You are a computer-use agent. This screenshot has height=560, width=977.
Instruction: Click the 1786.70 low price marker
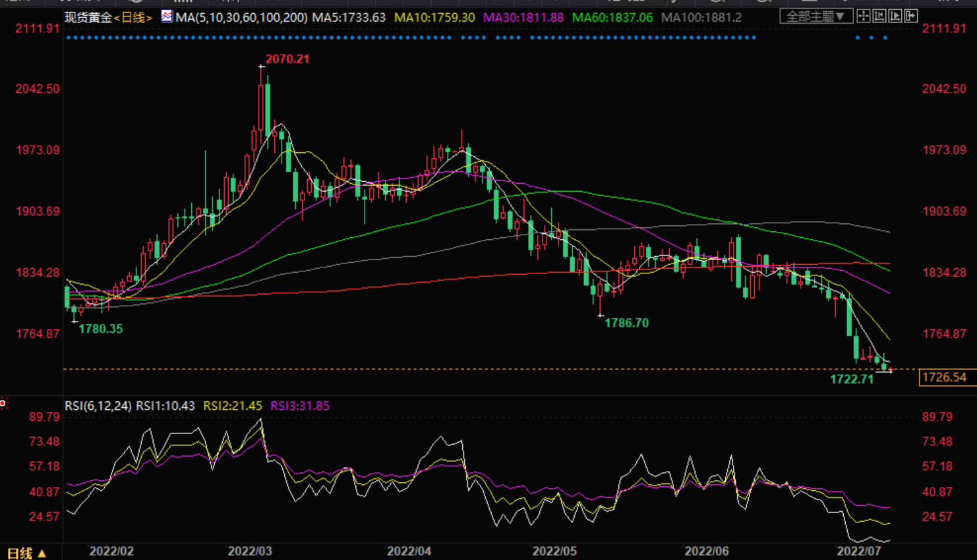click(x=626, y=323)
